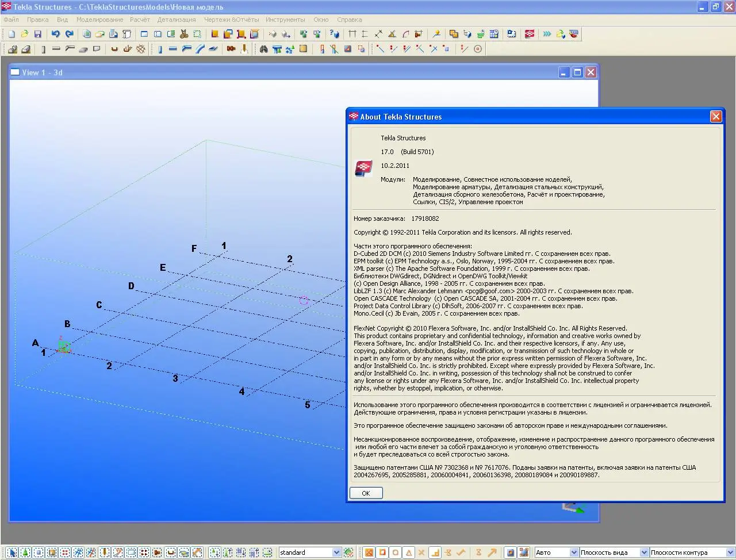Select the measure angle tool
The image size is (736, 560).
[392, 34]
